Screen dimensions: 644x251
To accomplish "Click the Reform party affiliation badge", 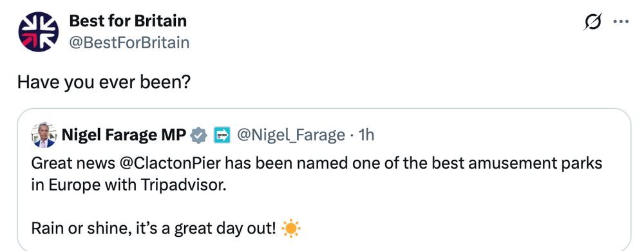I will (222, 135).
